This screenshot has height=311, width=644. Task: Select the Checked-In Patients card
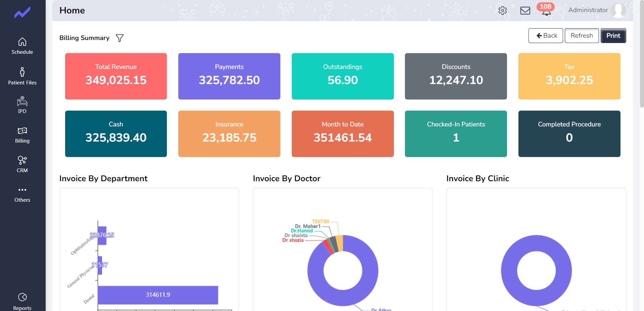[x=456, y=134]
